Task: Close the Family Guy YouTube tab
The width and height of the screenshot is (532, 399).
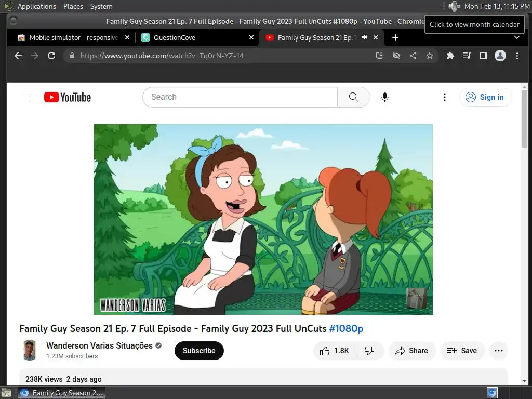Action: click(x=376, y=37)
